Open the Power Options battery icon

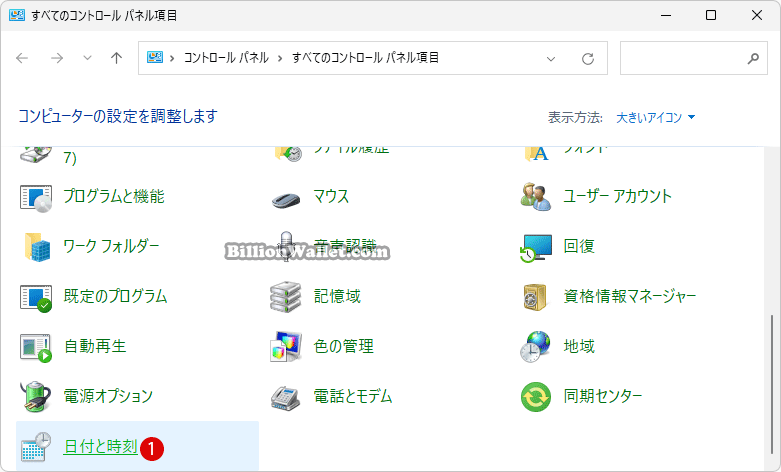coord(35,397)
